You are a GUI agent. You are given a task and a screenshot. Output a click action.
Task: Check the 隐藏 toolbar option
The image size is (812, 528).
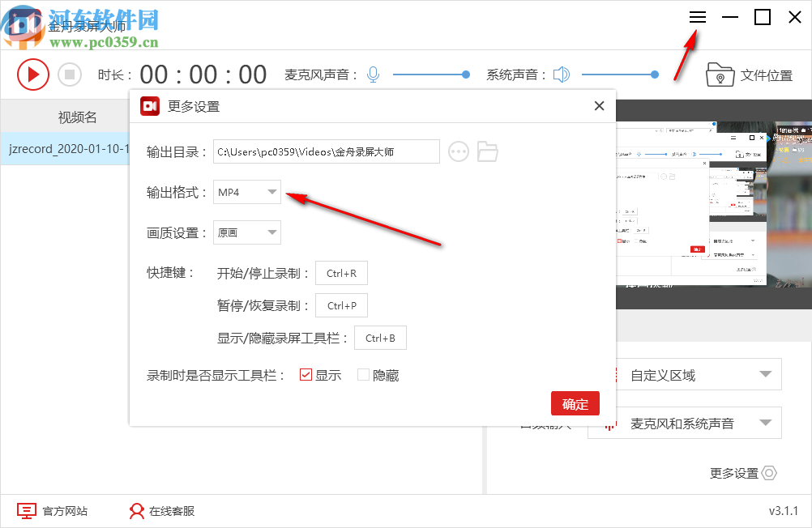point(363,374)
